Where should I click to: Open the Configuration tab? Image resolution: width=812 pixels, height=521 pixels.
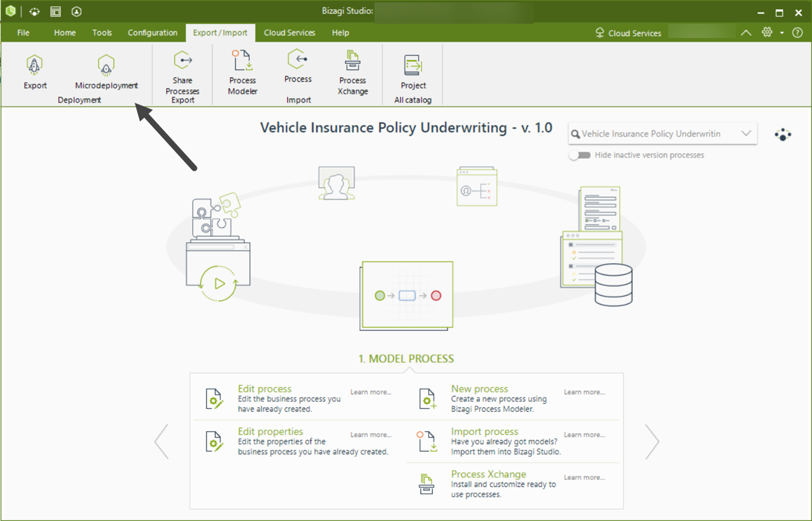153,33
